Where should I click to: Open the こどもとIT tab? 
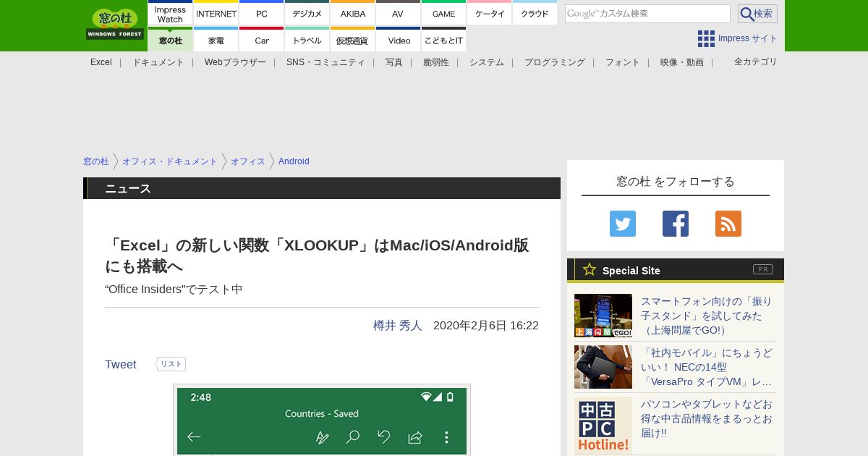(443, 40)
